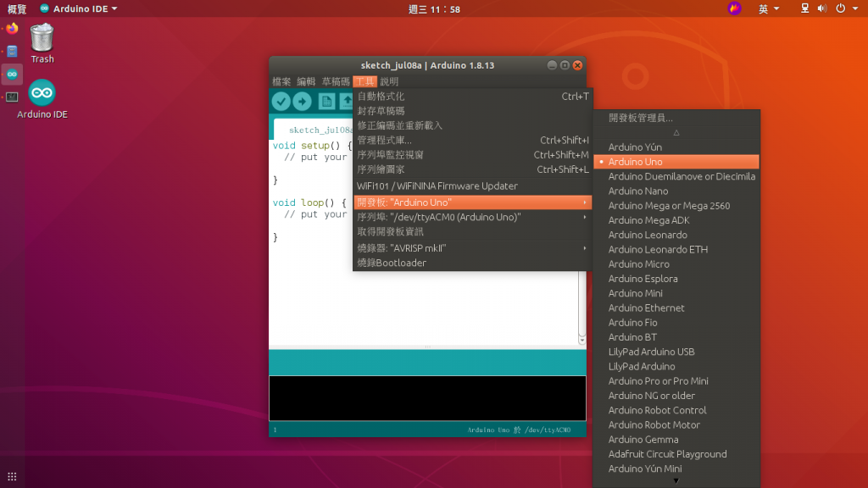The height and width of the screenshot is (488, 868).
Task: Choose Arduino Gemma board
Action: coord(676,440)
